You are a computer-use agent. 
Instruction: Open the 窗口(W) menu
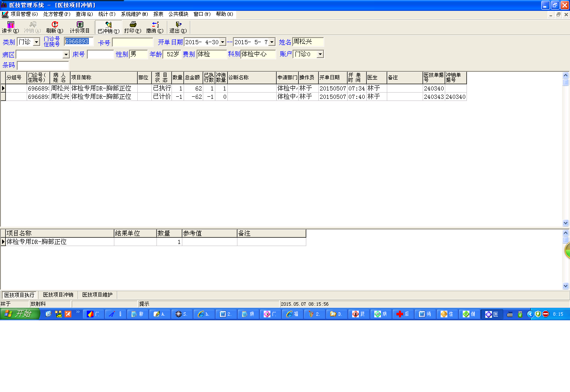202,14
